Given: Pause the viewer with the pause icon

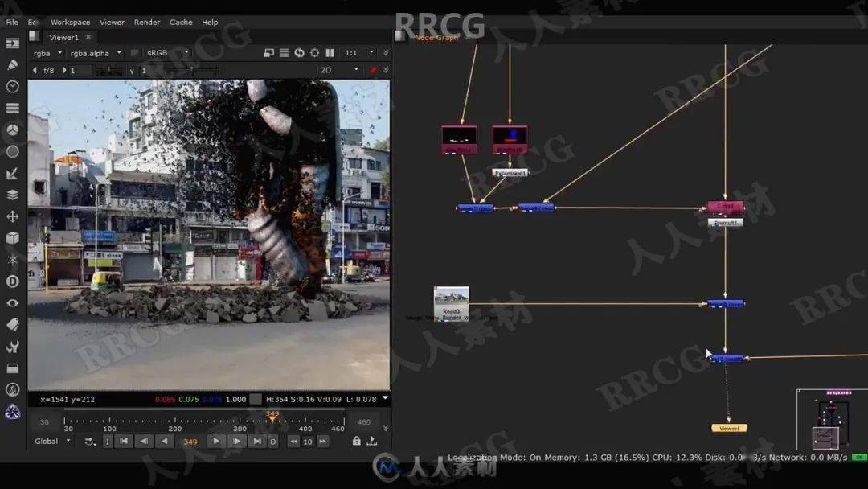Looking at the screenshot, I should tap(330, 52).
